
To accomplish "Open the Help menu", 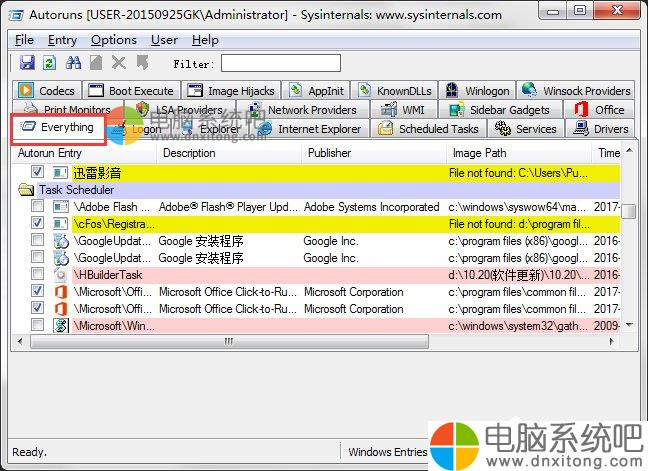I will [x=205, y=40].
